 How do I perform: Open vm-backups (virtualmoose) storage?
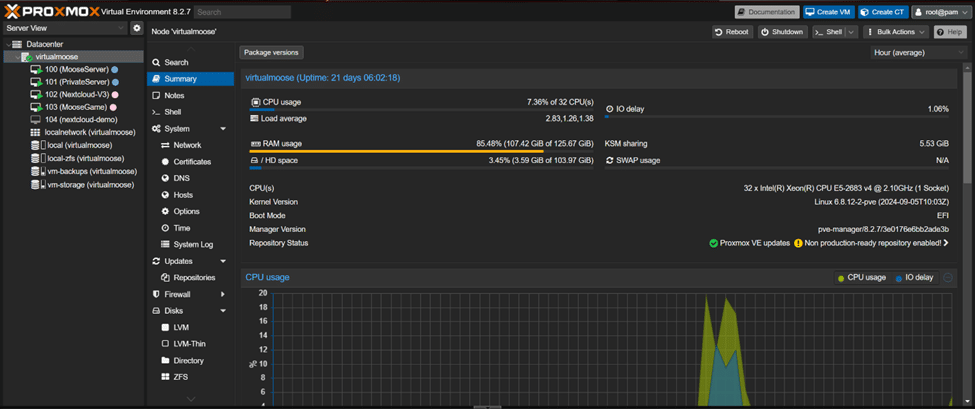point(92,171)
